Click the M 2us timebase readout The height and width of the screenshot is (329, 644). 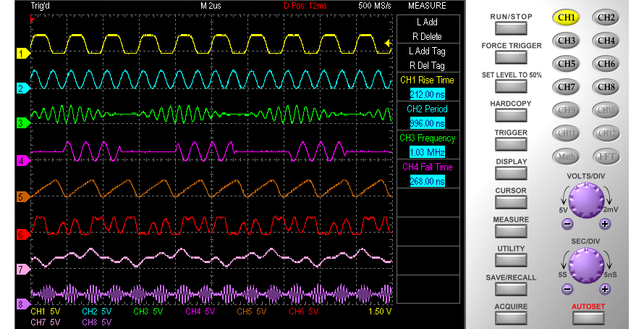point(211,6)
